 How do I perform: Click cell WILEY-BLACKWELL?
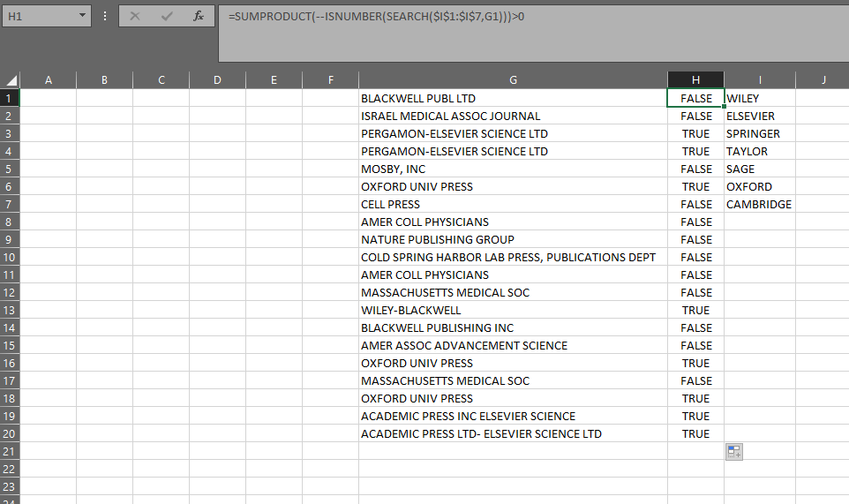coord(513,310)
